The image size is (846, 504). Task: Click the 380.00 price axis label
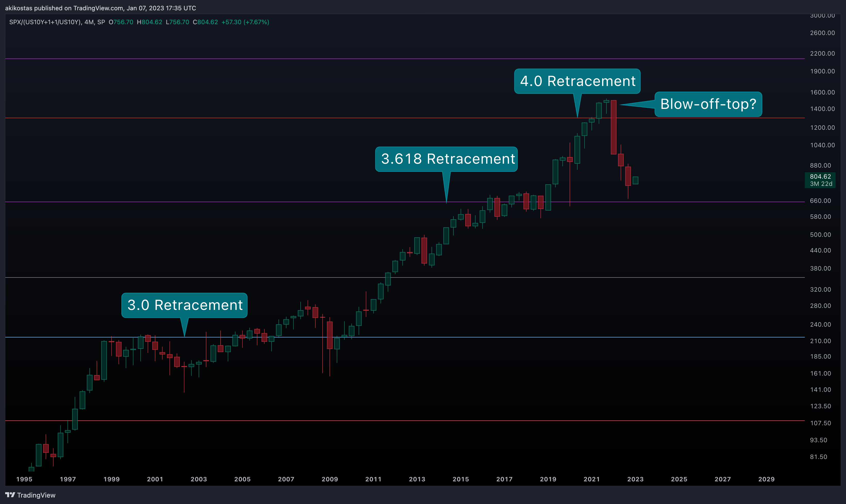pyautogui.click(x=820, y=269)
